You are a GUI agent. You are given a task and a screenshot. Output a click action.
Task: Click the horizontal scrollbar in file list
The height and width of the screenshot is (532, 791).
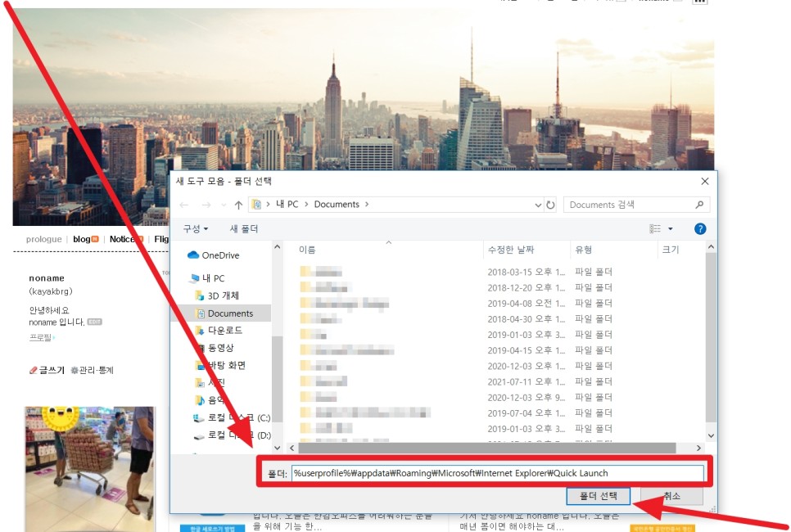coord(487,448)
